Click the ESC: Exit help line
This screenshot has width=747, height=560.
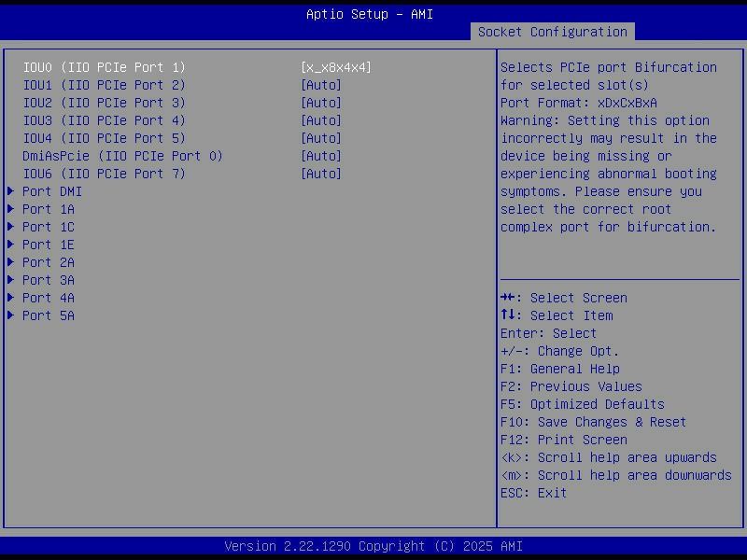[533, 493]
